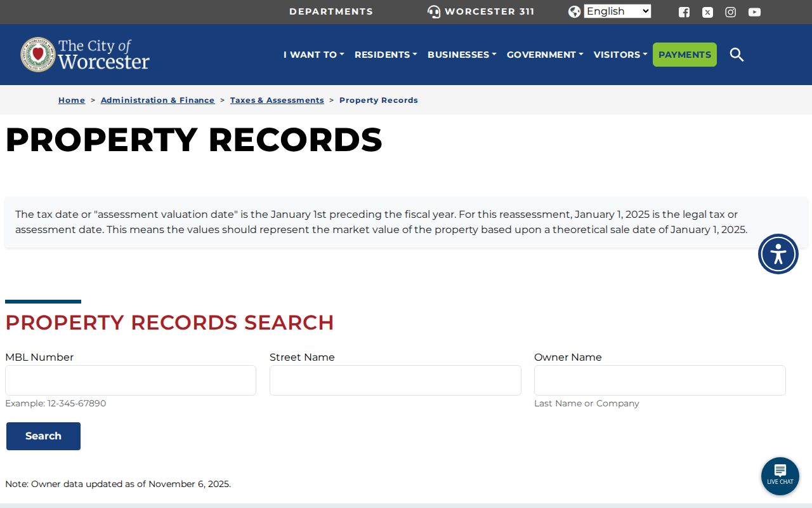Click the globe language icon
Viewport: 812px width, 508px height.
pyautogui.click(x=575, y=12)
